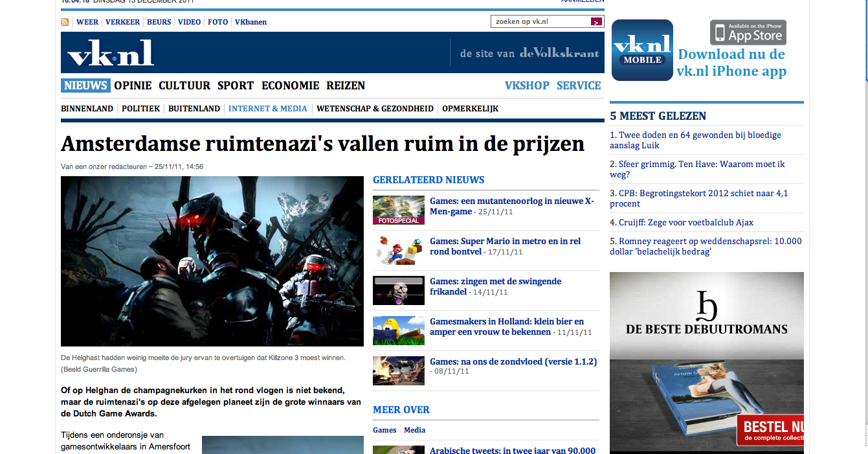
Task: Open the VERKEER link
Action: [123, 22]
